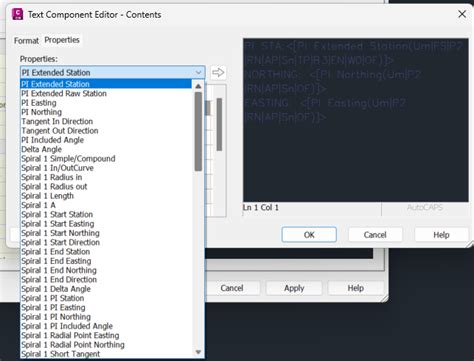
Task: Click the property list scrollbar thumb
Action: point(198,132)
